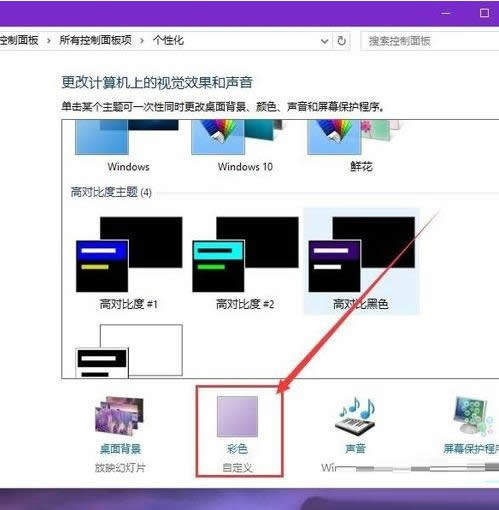The width and height of the screenshot is (499, 510).
Task: Open the Sounds (声音) music notes icon
Action: coord(355,416)
